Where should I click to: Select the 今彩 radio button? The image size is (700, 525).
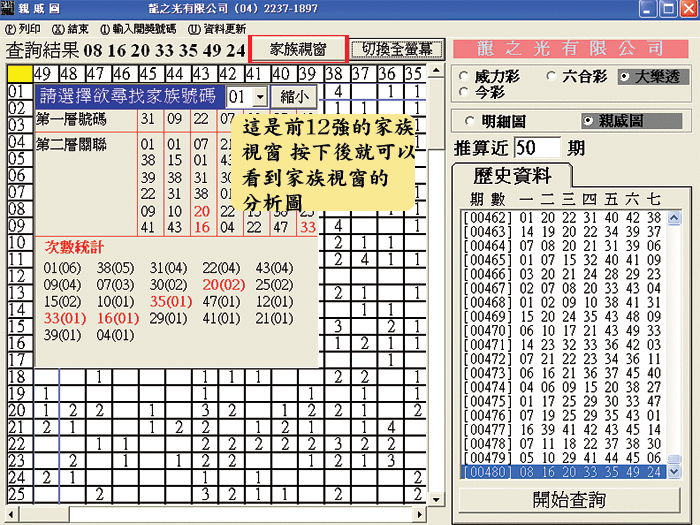[482, 92]
